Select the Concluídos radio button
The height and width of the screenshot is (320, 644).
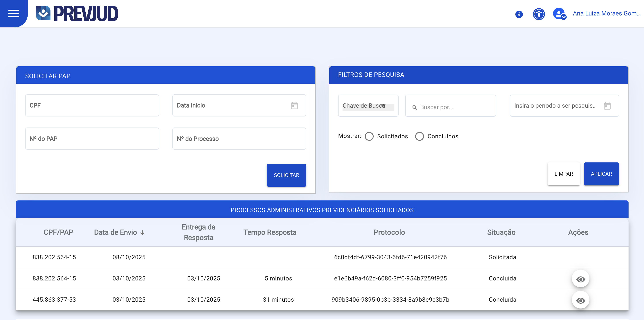pyautogui.click(x=420, y=136)
